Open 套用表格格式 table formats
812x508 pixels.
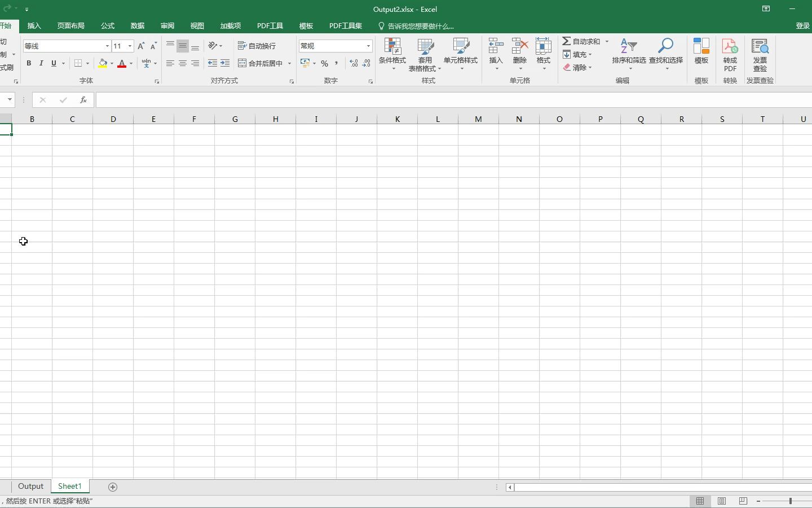[425, 55]
